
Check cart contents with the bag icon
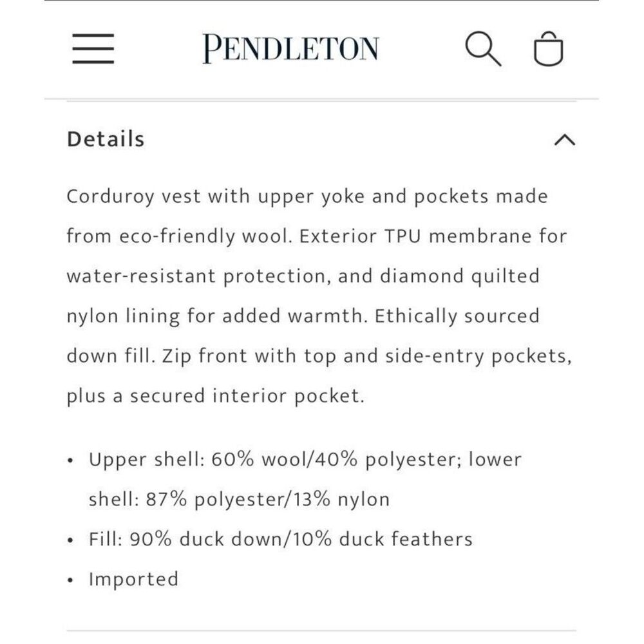[549, 48]
